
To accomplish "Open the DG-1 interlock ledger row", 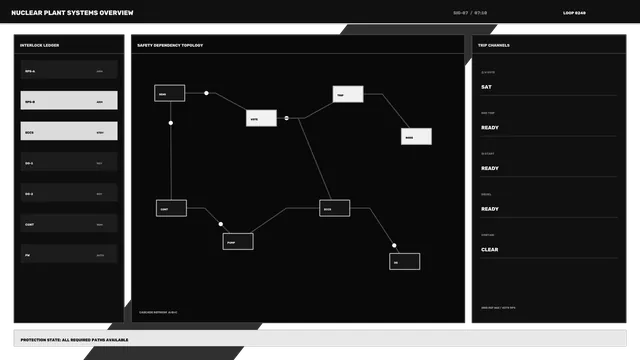I will point(69,162).
